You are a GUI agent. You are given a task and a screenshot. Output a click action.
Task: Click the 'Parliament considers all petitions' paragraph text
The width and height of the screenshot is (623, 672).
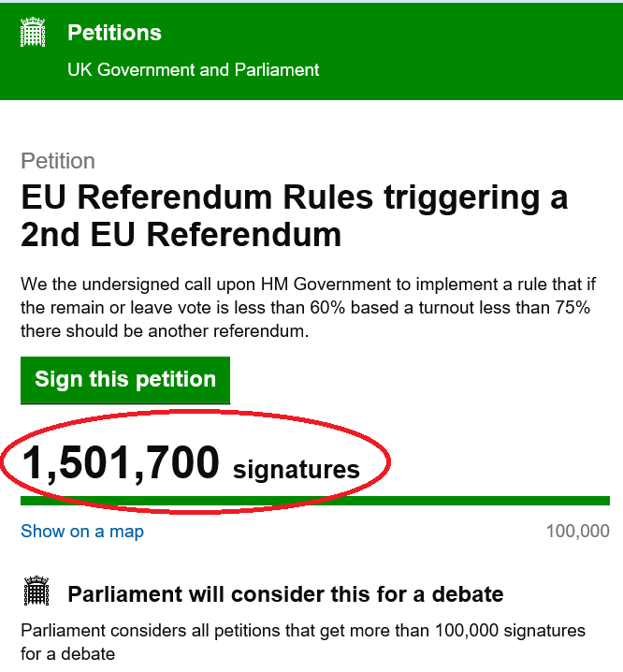pyautogui.click(x=303, y=630)
